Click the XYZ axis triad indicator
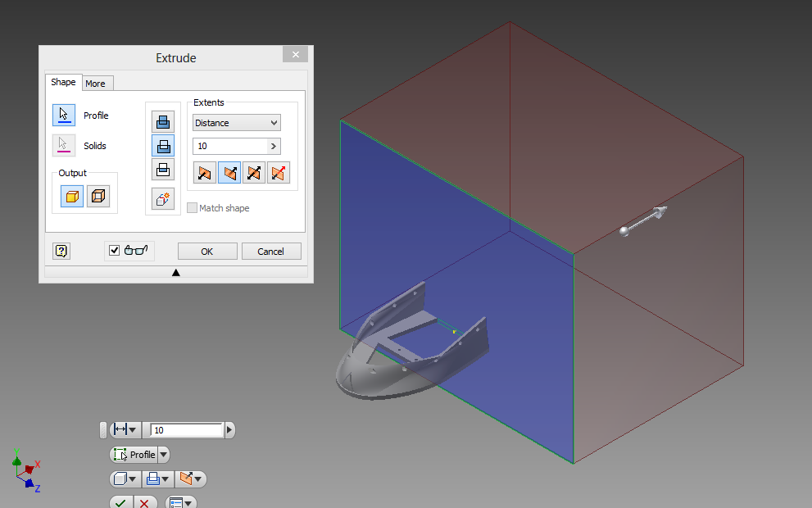This screenshot has width=812, height=508. [x=26, y=470]
